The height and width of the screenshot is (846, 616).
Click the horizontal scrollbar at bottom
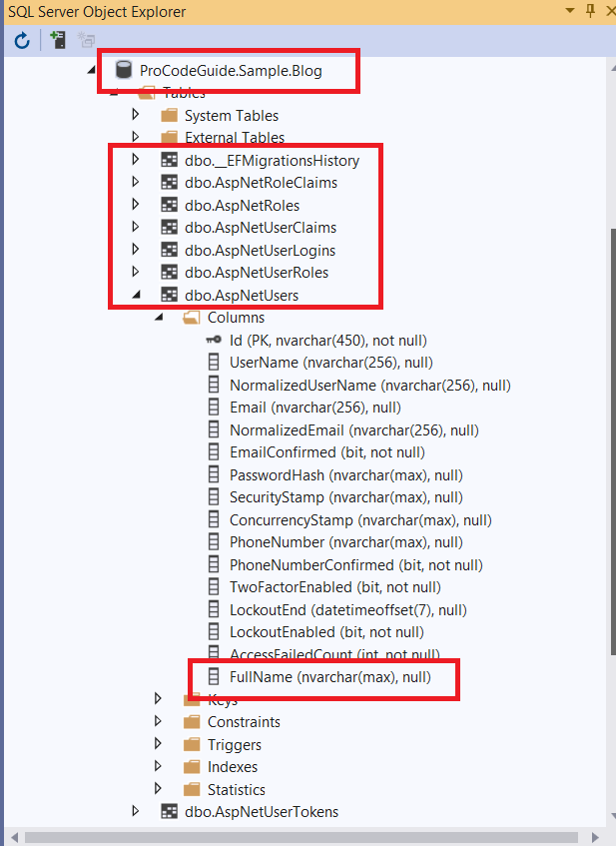[x=301, y=837]
